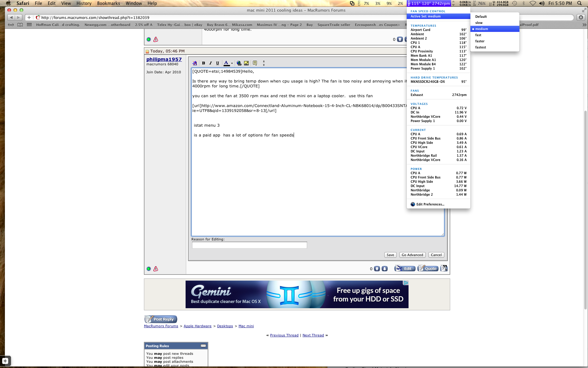Screen dimensions: 588x368
Task: Click the Cancel button
Action: 436,255
